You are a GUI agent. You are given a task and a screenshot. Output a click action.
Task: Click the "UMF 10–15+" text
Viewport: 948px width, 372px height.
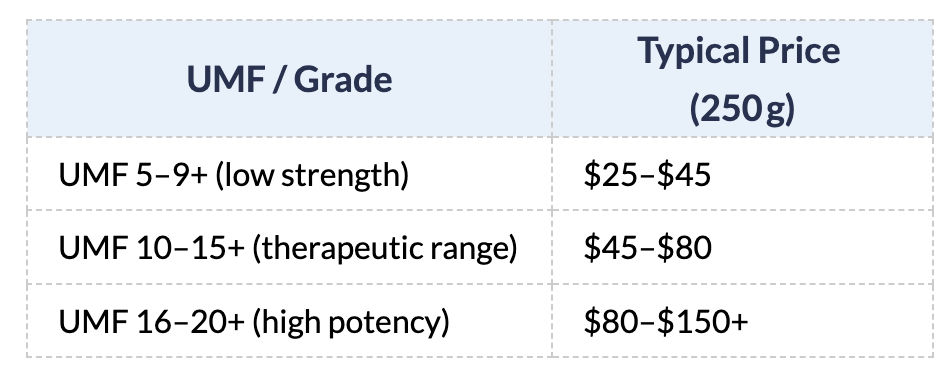click(x=151, y=248)
